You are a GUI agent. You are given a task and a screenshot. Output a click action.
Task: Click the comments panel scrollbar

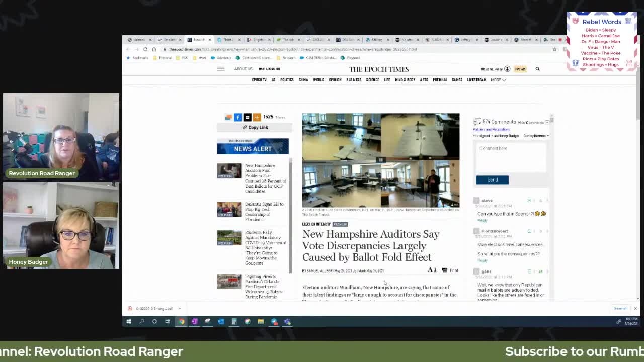552,120
